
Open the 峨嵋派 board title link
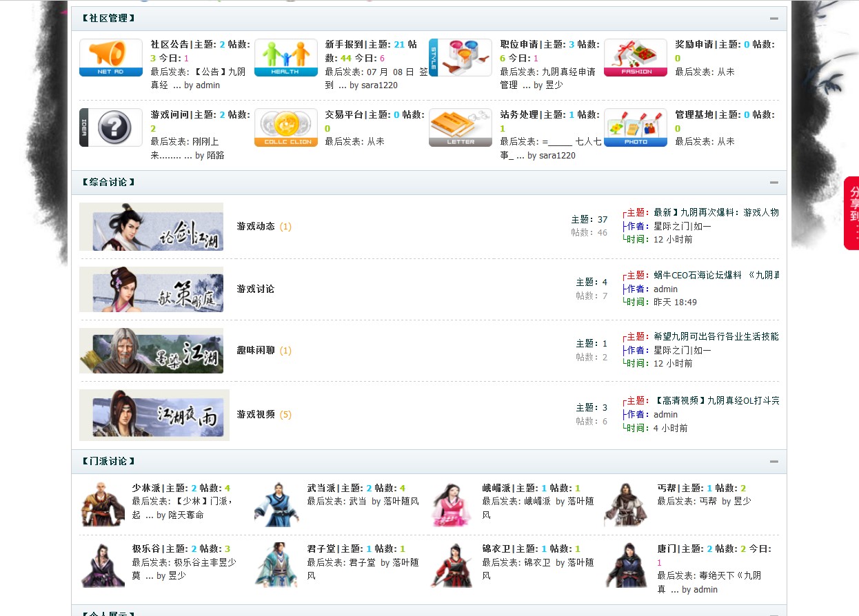click(496, 488)
